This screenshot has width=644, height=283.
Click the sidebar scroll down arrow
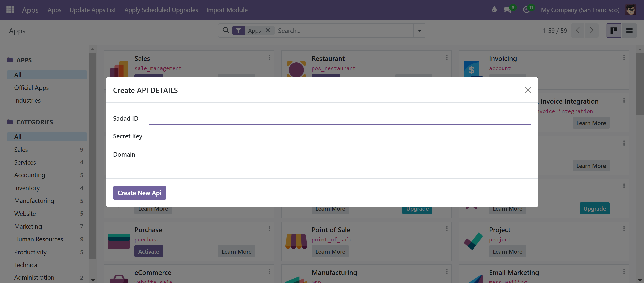tap(93, 280)
